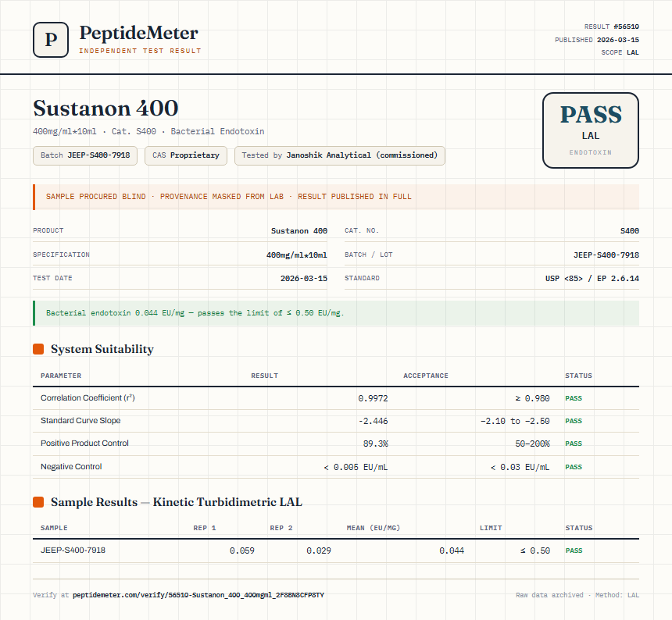Click the -2.10 to -2.50 acceptance range
This screenshot has width=672, height=620.
coord(515,421)
